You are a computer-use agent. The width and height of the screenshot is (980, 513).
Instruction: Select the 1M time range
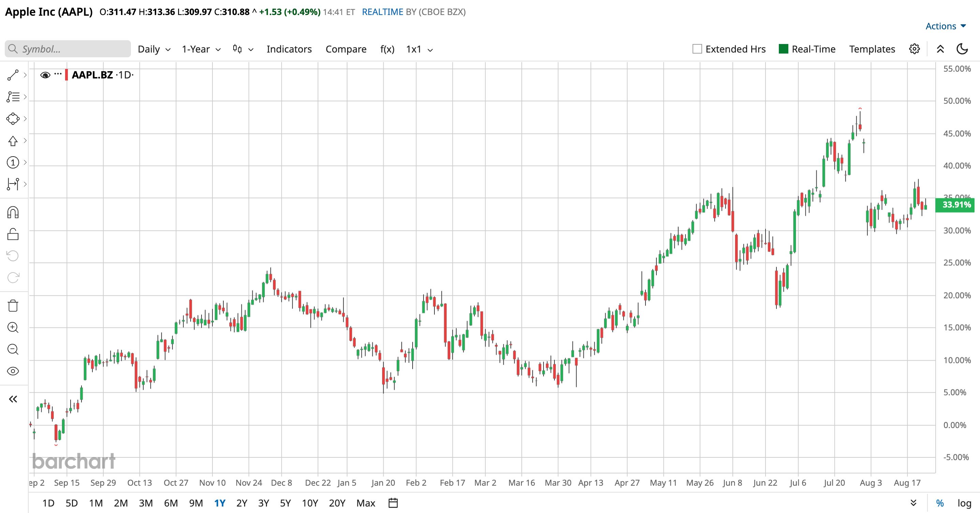pos(96,503)
